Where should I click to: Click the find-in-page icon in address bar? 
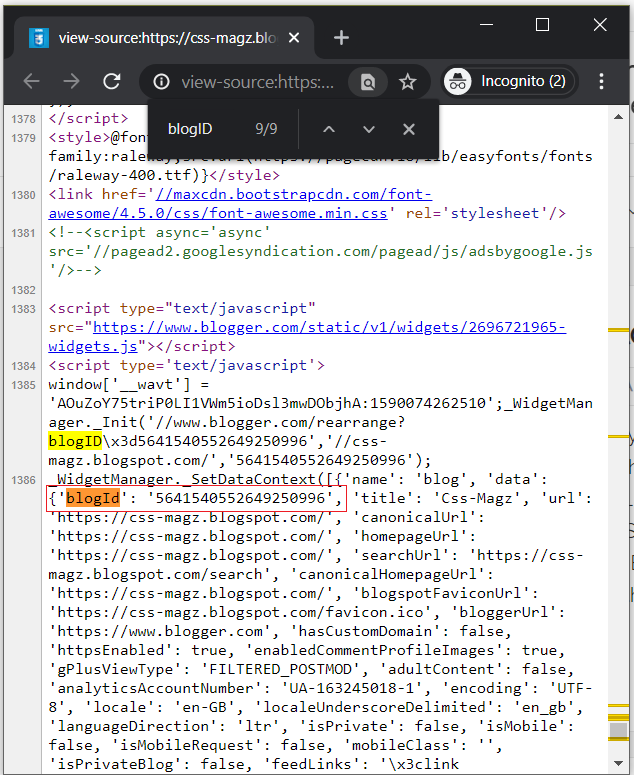368,82
